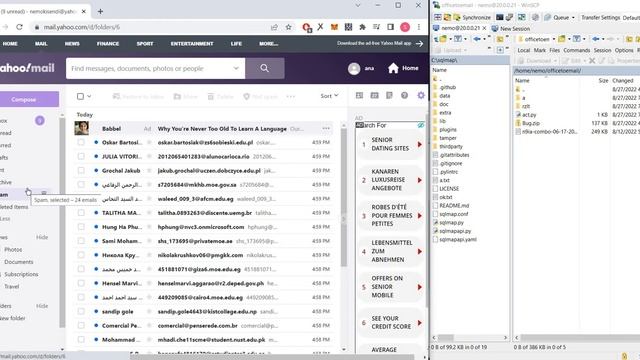Viewport: 640px width, 360px height.
Task: Toggle the select-all emails checkbox
Action: coord(80,96)
